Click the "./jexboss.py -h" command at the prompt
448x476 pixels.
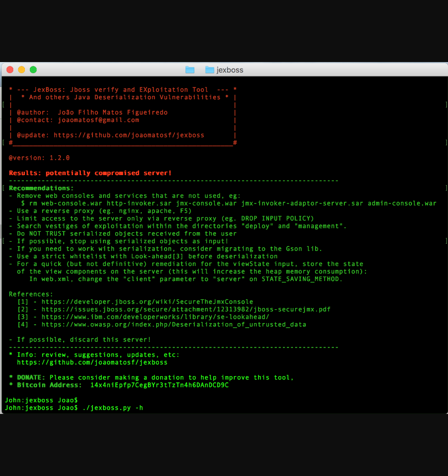(x=112, y=408)
